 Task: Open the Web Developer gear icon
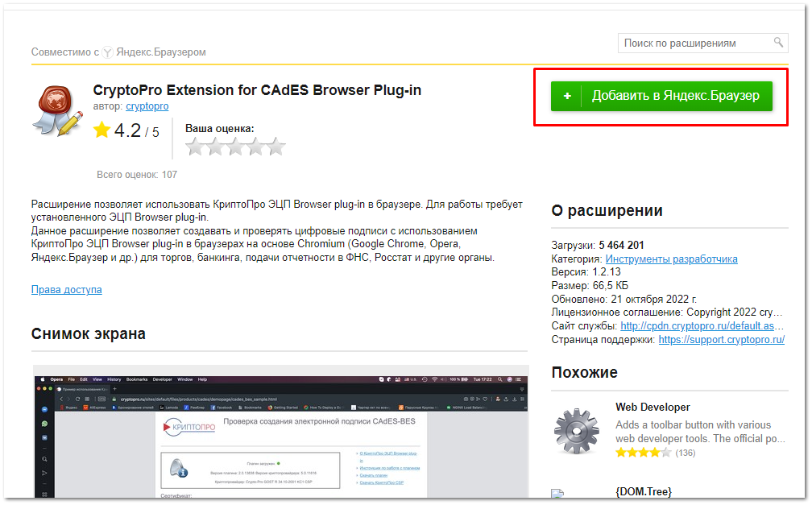tap(576, 431)
